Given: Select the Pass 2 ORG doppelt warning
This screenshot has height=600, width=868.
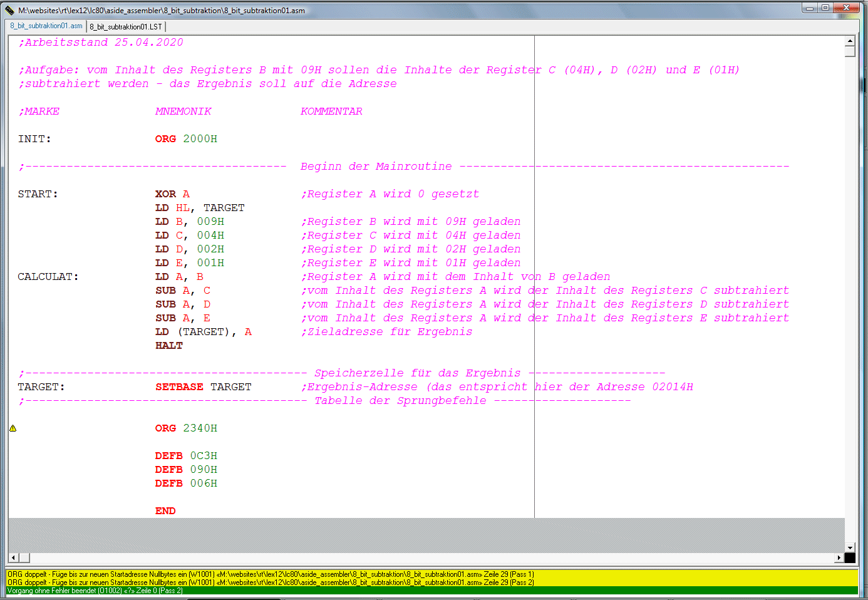Looking at the screenshot, I should click(271, 582).
